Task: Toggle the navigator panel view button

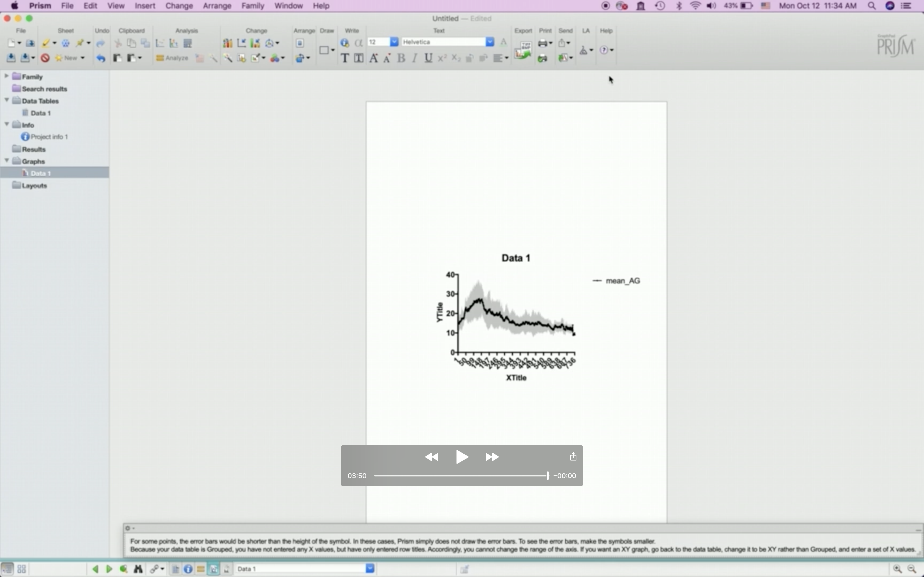Action: (x=7, y=569)
